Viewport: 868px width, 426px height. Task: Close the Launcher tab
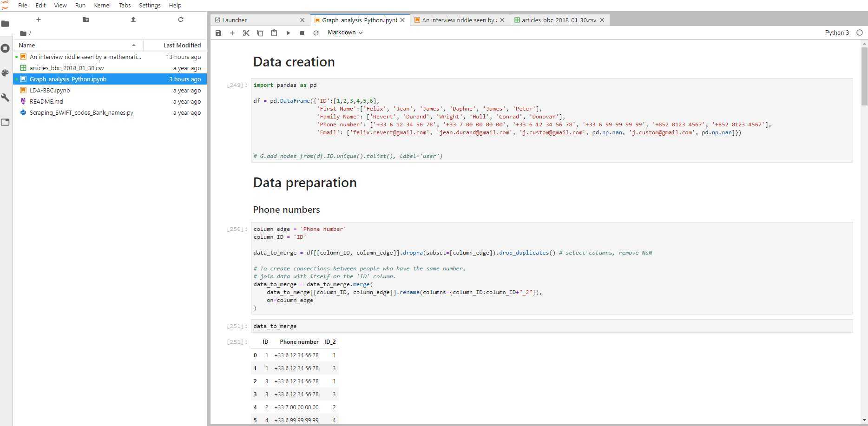click(x=302, y=20)
